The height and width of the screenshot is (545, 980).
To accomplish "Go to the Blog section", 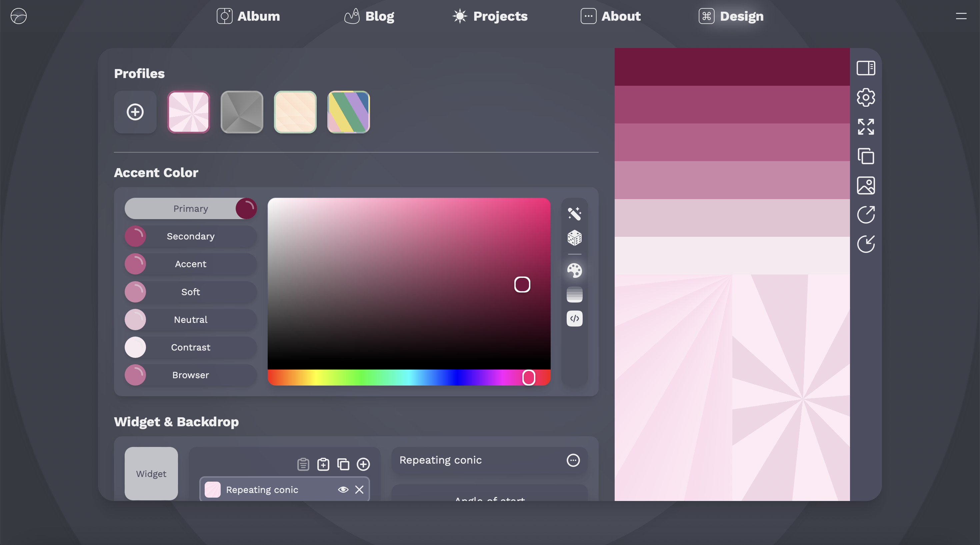I will (369, 16).
